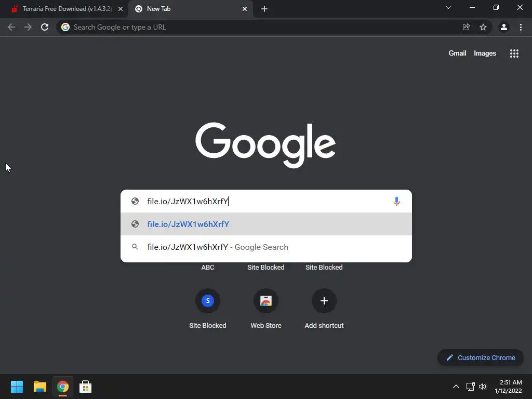Click the Google logo

point(265,145)
